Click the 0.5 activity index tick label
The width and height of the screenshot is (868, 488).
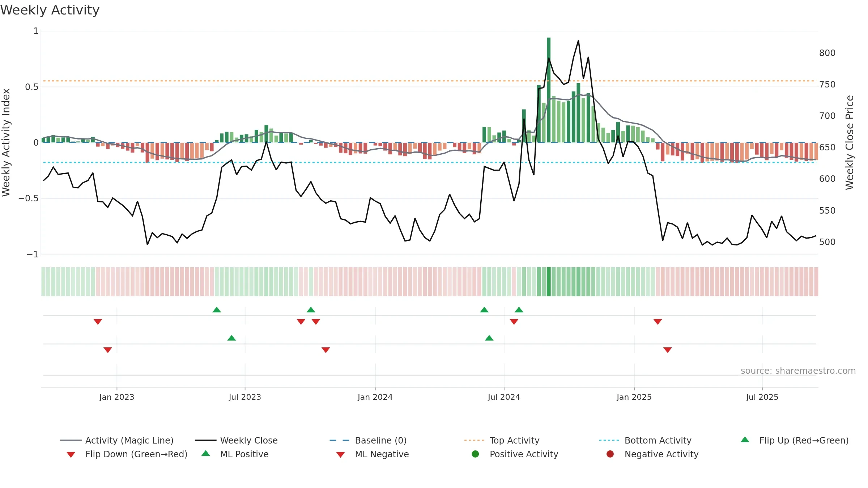point(32,87)
